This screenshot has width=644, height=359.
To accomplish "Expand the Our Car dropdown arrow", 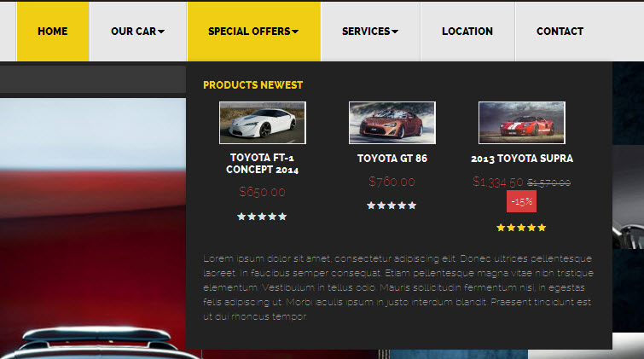I will (161, 32).
